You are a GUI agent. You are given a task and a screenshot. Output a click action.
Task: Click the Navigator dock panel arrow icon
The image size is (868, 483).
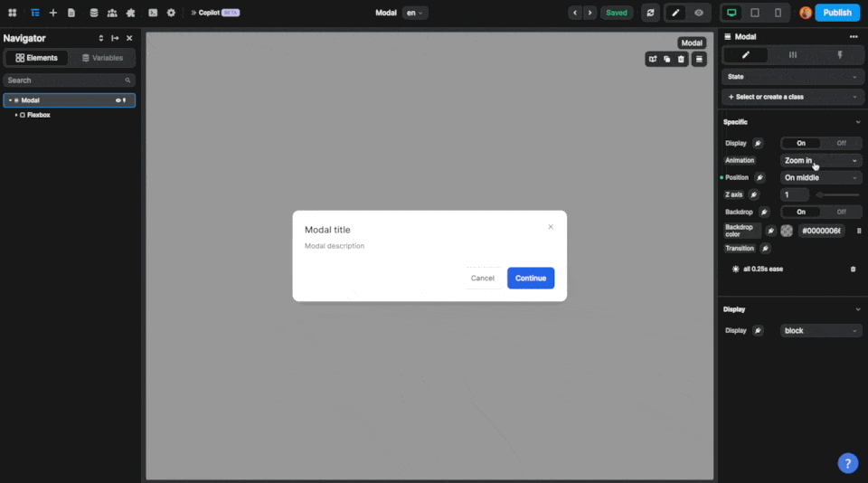tap(115, 38)
